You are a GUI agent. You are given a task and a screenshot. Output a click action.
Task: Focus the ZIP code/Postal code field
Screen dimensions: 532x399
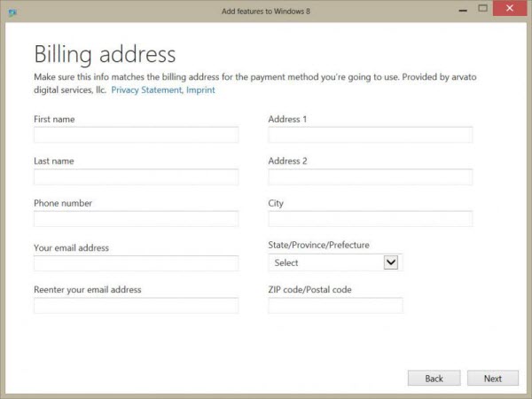point(335,305)
